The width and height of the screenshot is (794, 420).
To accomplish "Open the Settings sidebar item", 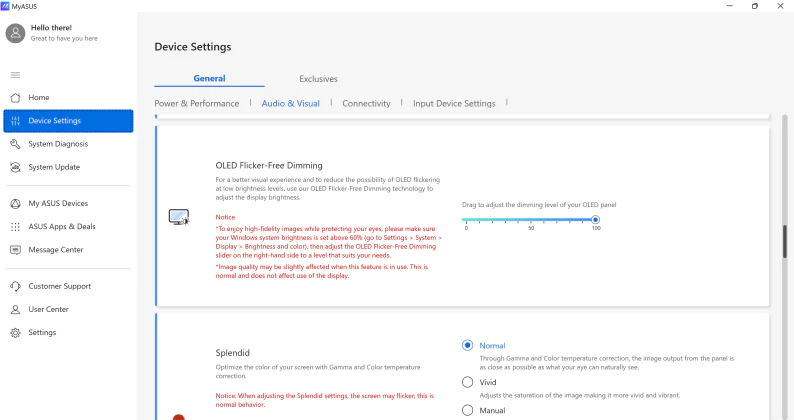I will point(68,332).
